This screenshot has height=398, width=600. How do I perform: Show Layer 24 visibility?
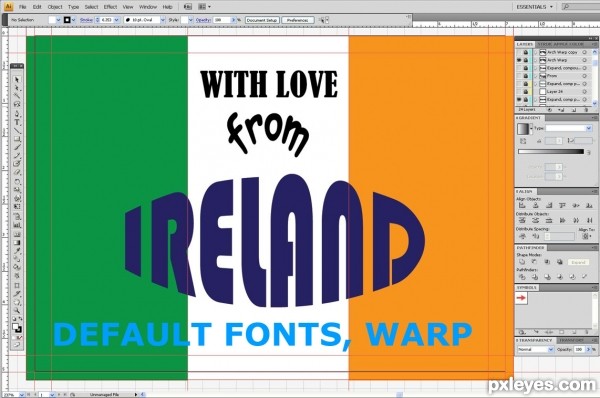point(519,91)
